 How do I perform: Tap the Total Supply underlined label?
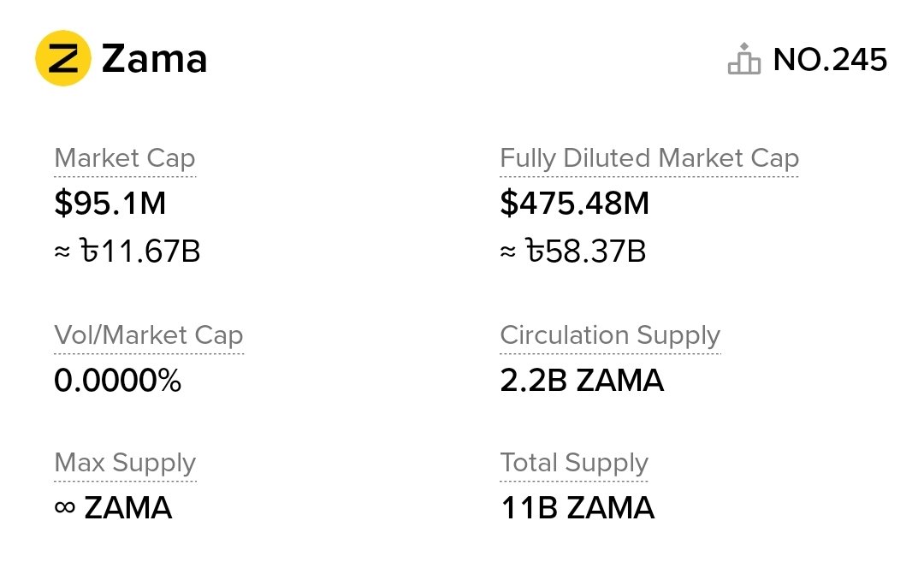point(573,463)
